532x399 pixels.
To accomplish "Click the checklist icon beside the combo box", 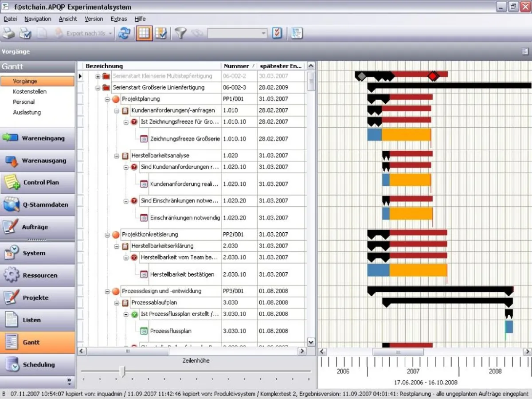I will coord(277,33).
